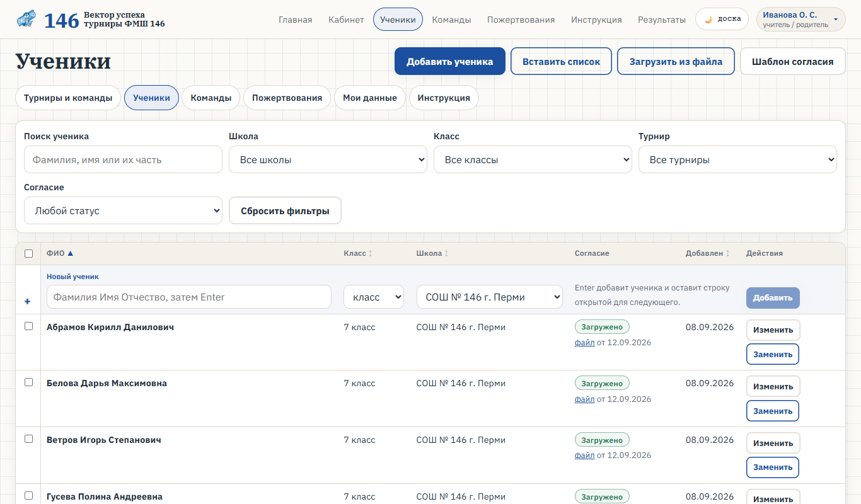861x504 pixels.
Task: Sort students by Добавлен date column
Action: 708,253
